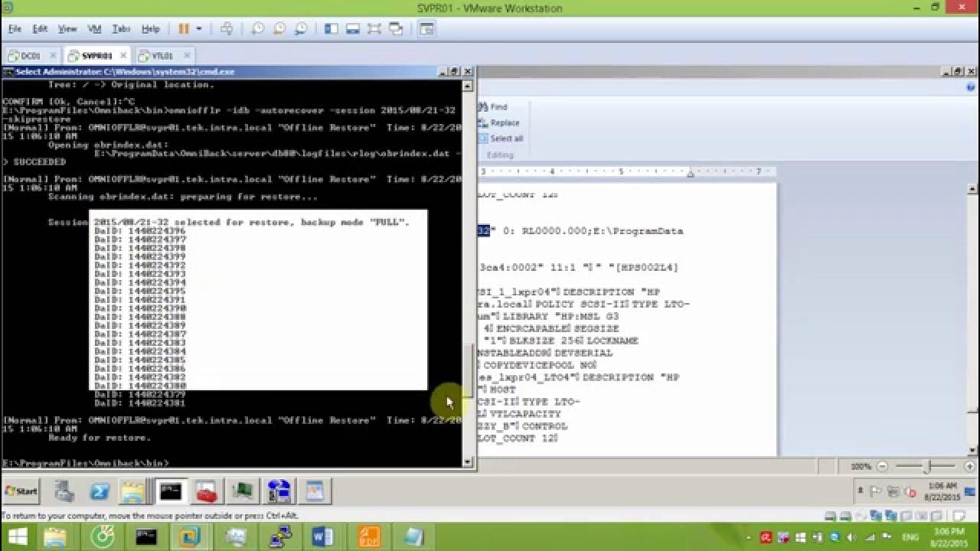Screen dimensions: 980x551
Task: Click Replace in the editing group
Action: pos(499,122)
